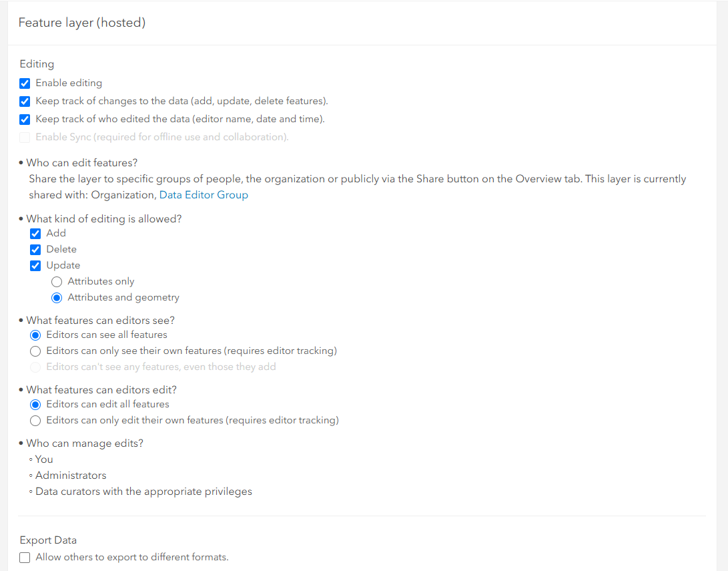Choose Editors can edit all features
728x571 pixels.
(x=35, y=405)
